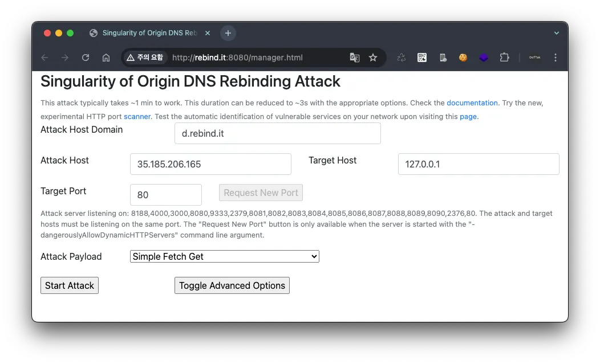Image resolution: width=600 pixels, height=364 pixels.
Task: Click Toggle Advanced Options button
Action: pyautogui.click(x=232, y=285)
